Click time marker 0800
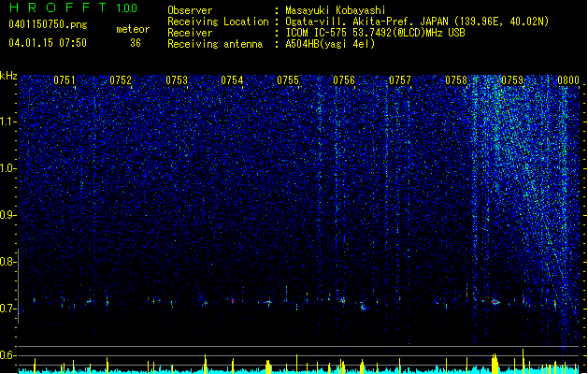The height and width of the screenshot is (374, 588). point(568,80)
